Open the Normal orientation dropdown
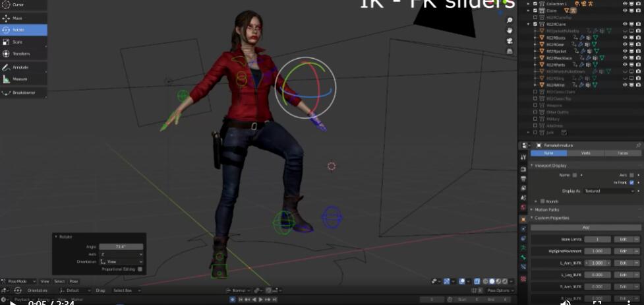644x305 pixels. pyautogui.click(x=238, y=290)
